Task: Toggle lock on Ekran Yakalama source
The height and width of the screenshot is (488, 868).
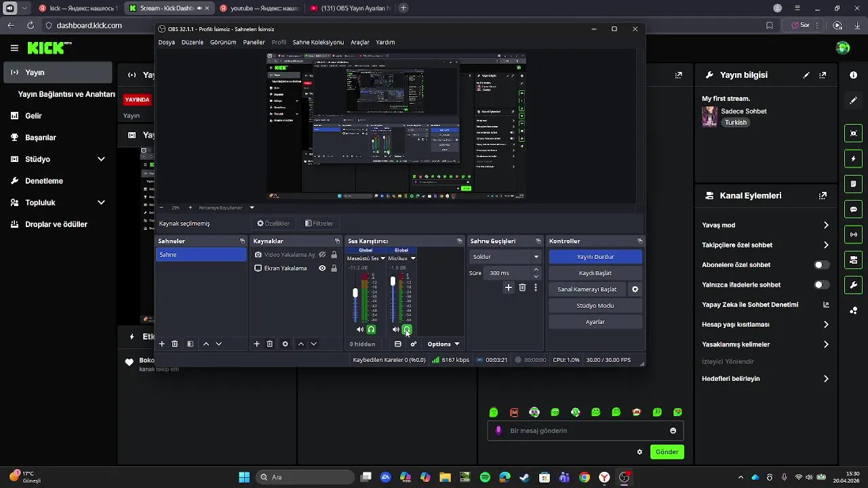Action: (x=334, y=268)
